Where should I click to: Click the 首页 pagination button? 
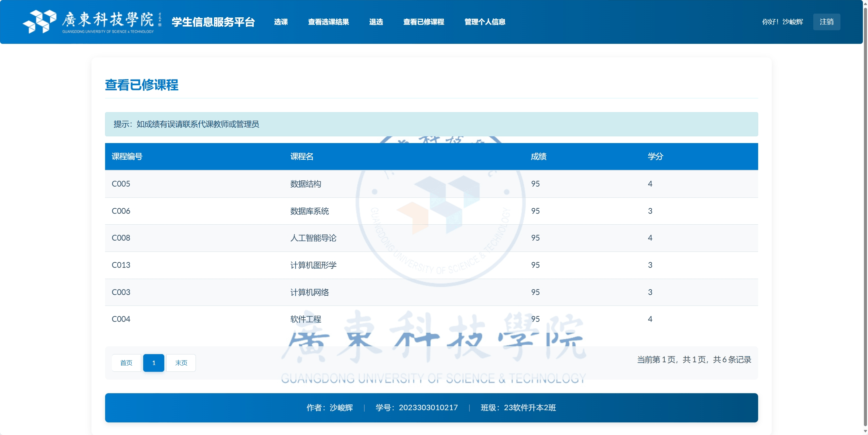click(x=126, y=363)
